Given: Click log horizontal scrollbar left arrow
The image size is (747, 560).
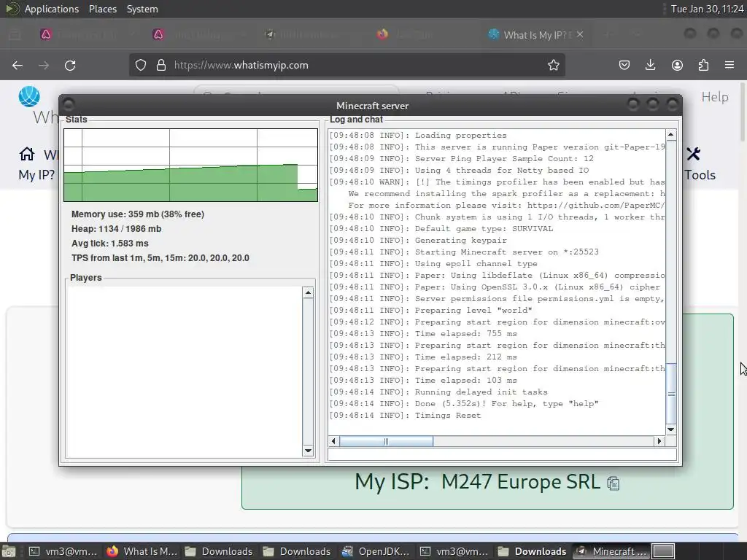Looking at the screenshot, I should point(333,441).
